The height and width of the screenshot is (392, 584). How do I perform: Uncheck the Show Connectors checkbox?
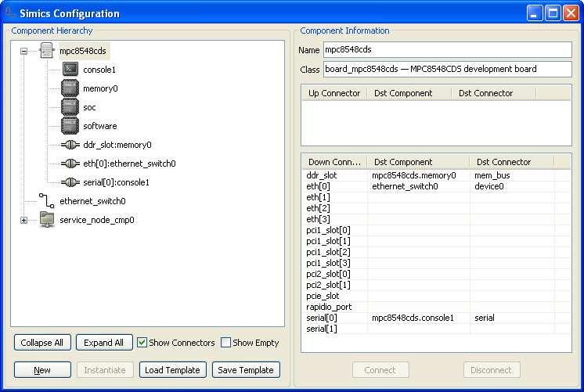click(x=142, y=343)
